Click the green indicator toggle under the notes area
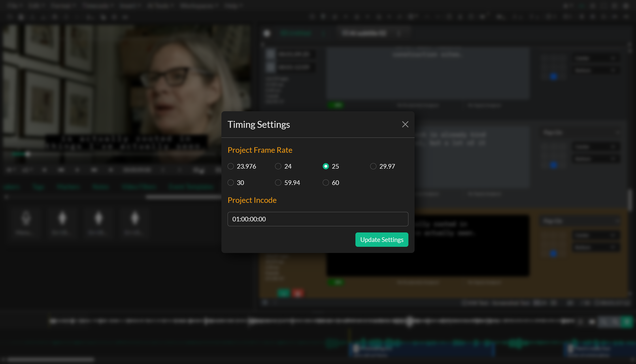Viewport: 636px width, 364px height. point(337,105)
